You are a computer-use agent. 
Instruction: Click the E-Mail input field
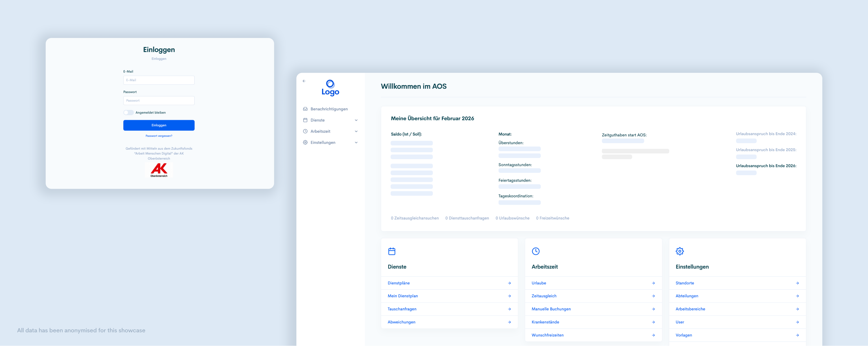pyautogui.click(x=159, y=80)
